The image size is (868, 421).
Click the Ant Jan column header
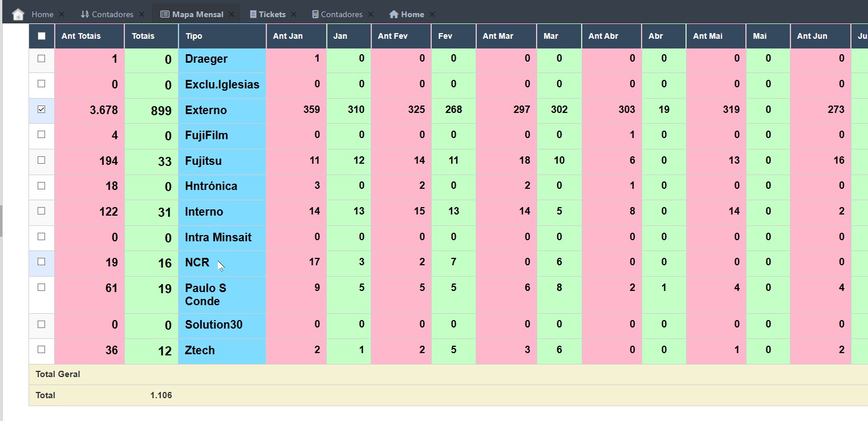click(288, 36)
